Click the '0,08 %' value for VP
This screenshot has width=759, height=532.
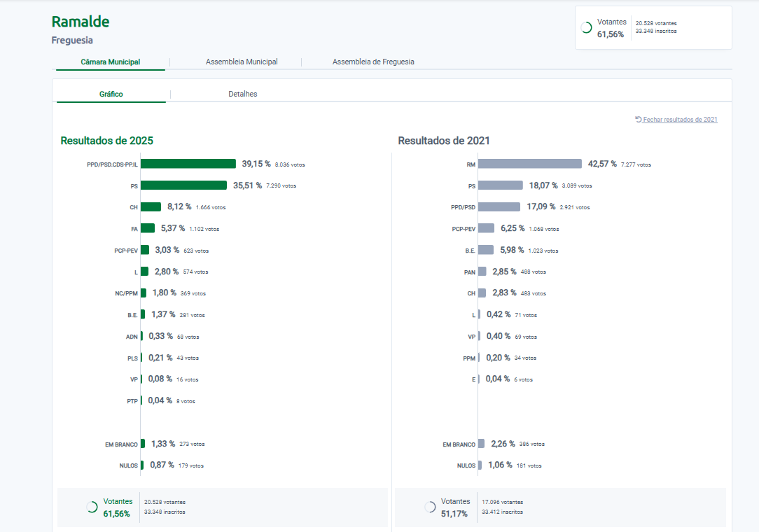click(160, 379)
